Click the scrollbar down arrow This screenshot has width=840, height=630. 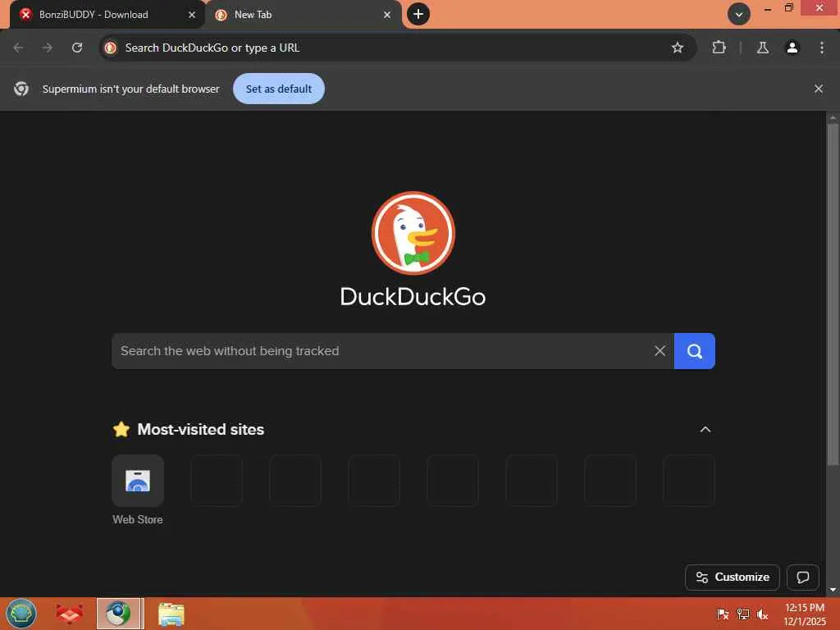833,590
